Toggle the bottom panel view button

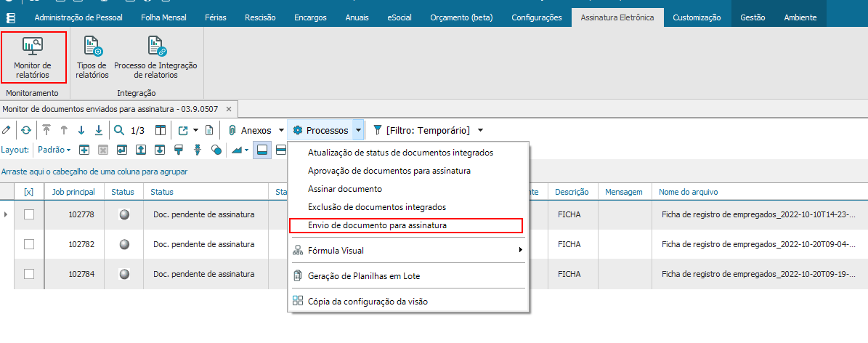pos(262,149)
